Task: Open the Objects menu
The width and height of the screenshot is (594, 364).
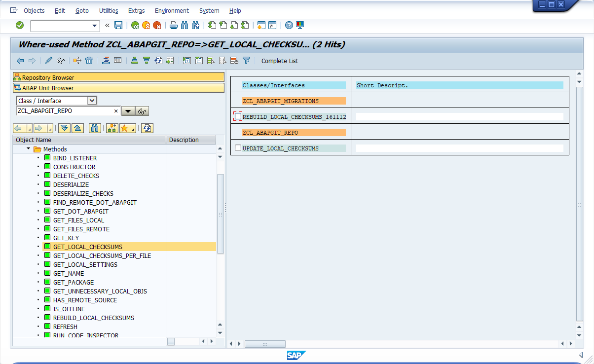Action: click(34, 10)
